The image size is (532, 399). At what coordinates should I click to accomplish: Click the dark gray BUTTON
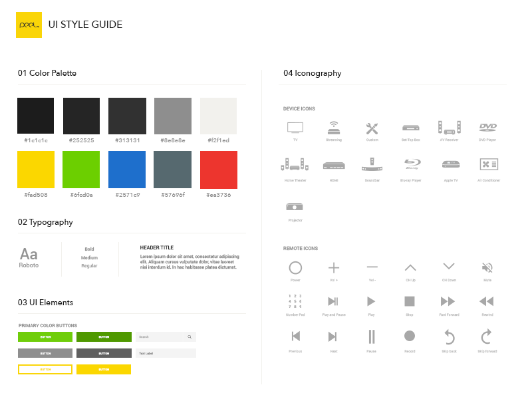104,353
